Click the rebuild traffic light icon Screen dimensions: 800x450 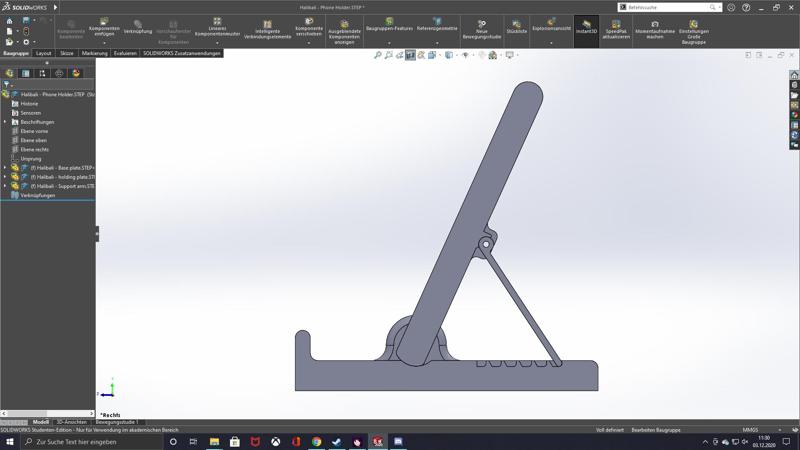pyautogui.click(x=26, y=31)
